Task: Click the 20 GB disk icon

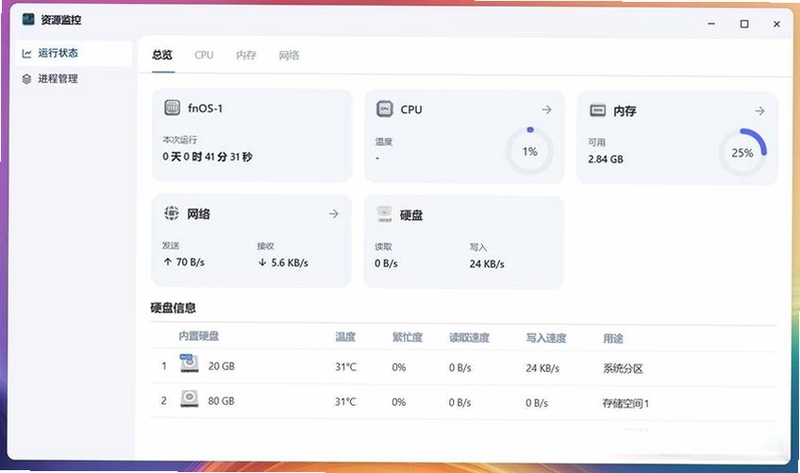Action: coord(189,363)
